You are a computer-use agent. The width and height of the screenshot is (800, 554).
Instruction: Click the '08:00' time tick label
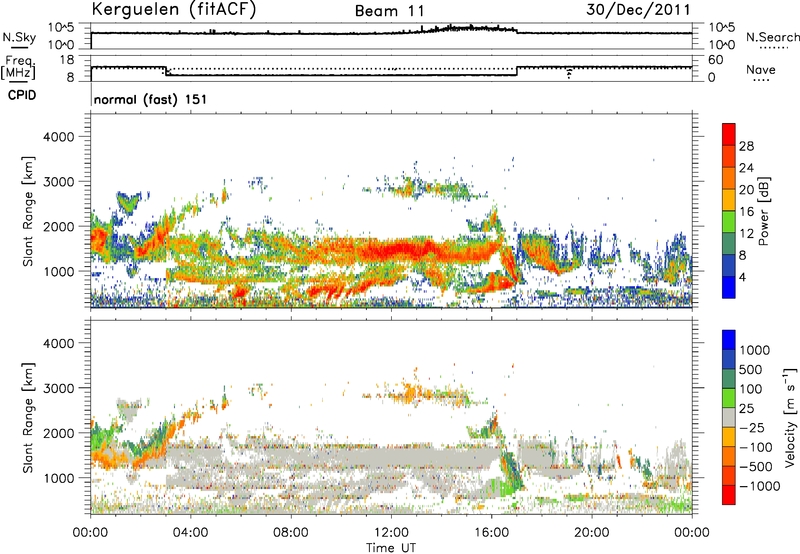291,533
